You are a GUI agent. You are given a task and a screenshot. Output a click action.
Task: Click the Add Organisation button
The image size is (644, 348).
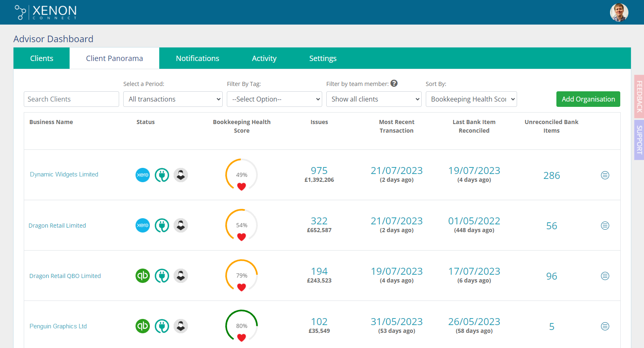click(588, 99)
